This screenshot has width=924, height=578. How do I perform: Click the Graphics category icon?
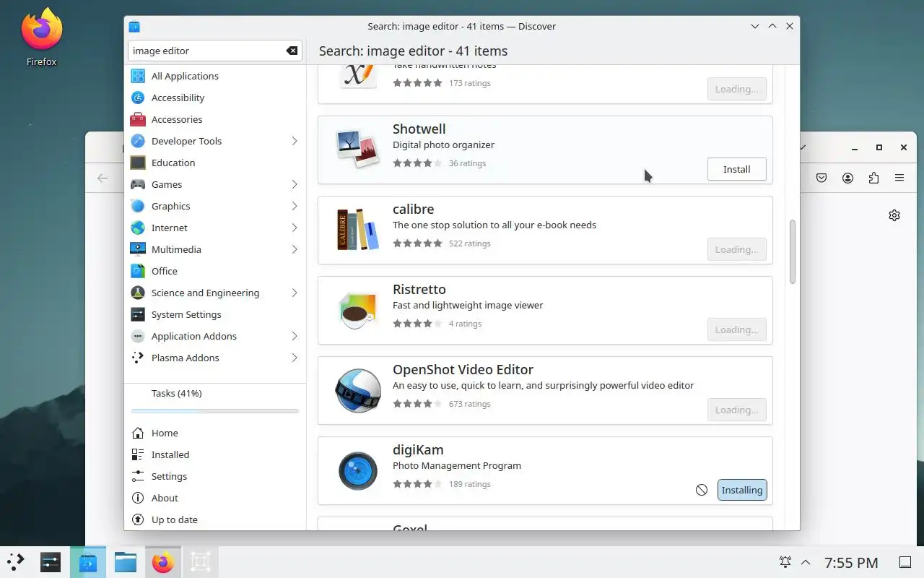[137, 206]
